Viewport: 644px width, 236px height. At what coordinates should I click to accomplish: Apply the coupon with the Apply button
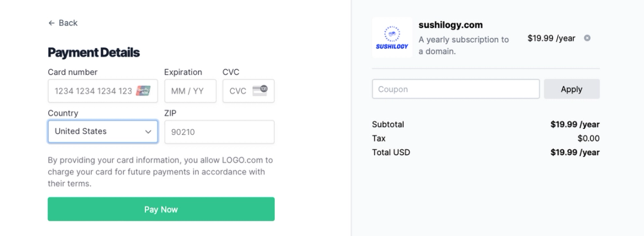(572, 89)
